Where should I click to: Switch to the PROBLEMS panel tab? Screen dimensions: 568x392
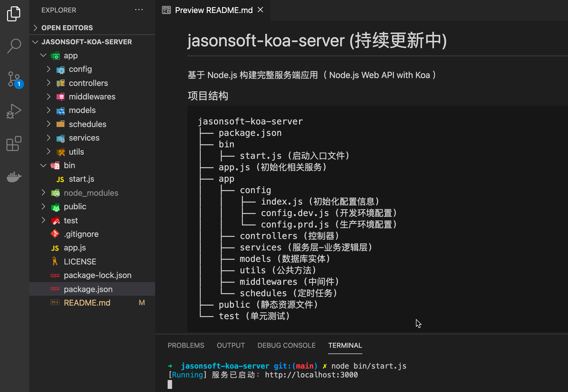(x=186, y=345)
